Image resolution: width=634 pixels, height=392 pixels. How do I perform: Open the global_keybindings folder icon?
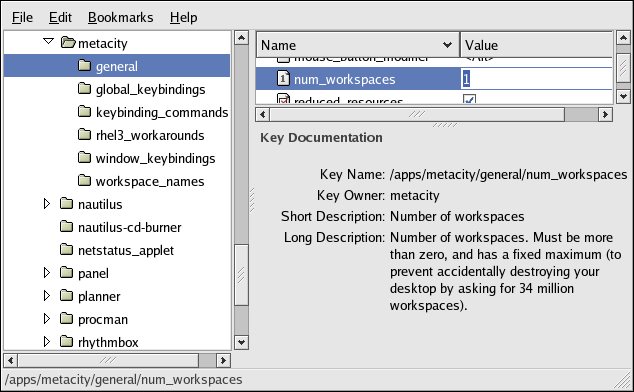[x=84, y=88]
